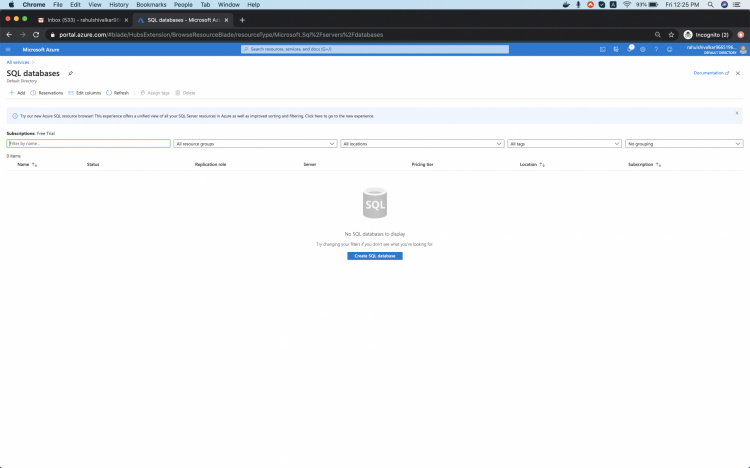Screen dimensions: 750x468
Task: Bookmark this page with star icon
Action: (x=673, y=34)
